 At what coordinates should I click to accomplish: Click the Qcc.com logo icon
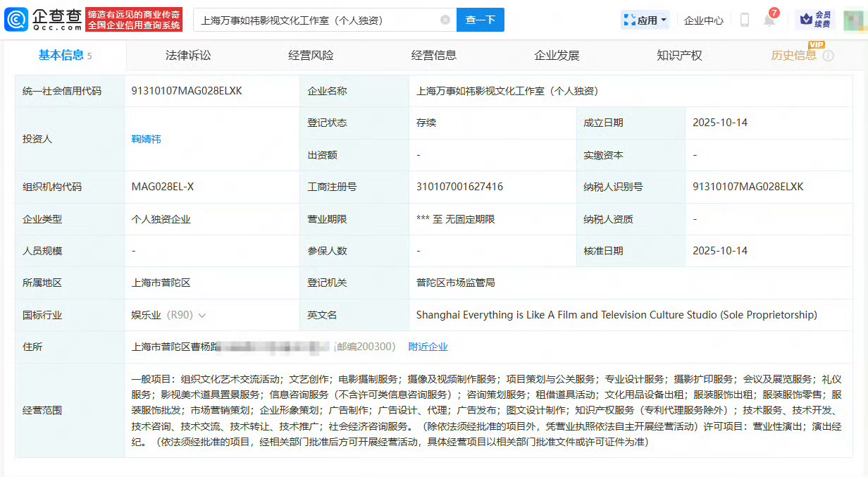click(16, 20)
